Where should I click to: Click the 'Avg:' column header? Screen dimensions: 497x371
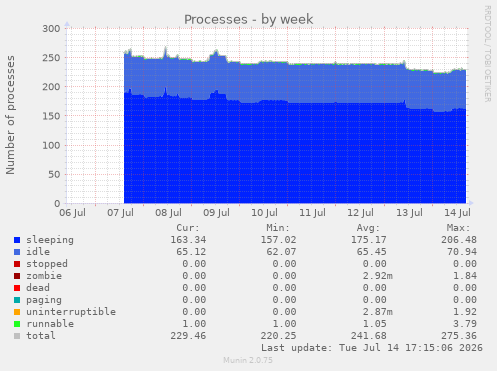click(x=368, y=228)
